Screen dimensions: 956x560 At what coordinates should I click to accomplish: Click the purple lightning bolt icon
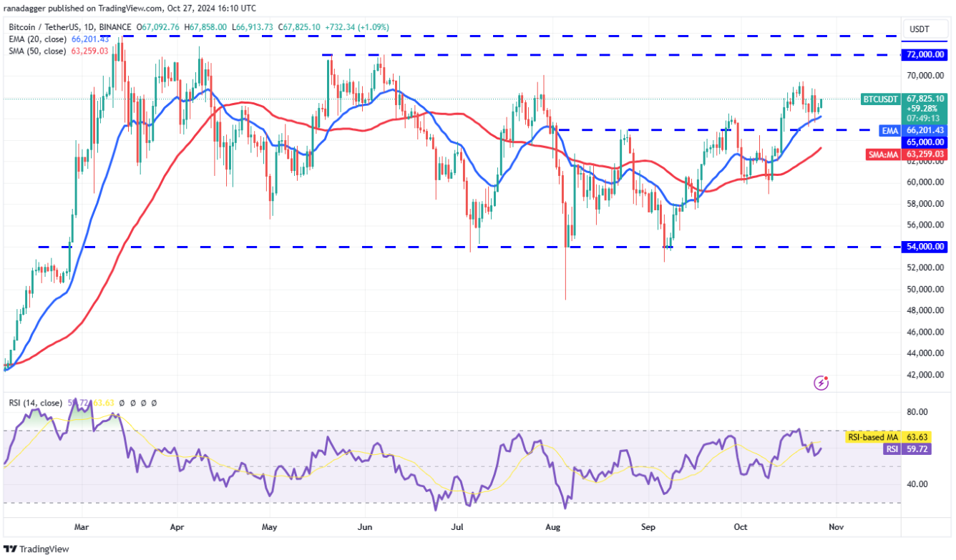[x=821, y=383]
